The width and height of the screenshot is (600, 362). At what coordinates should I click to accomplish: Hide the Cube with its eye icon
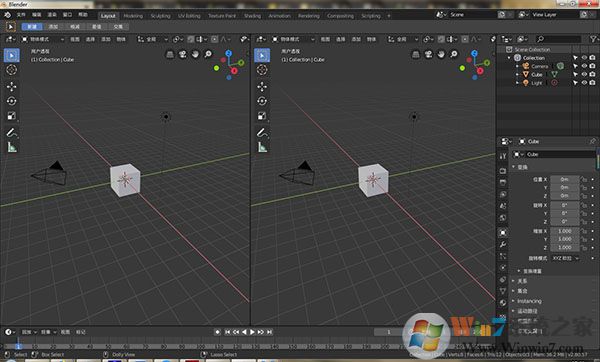[x=584, y=74]
